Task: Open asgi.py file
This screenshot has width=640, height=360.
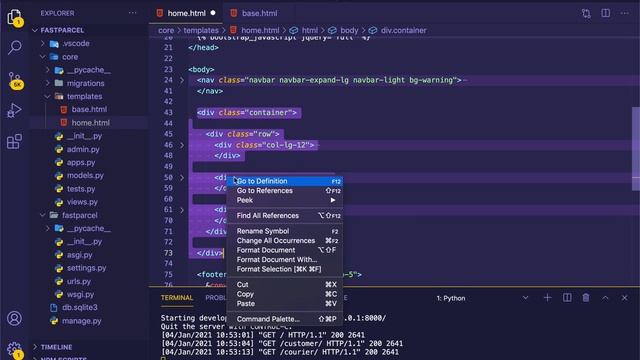Action: 79,255
